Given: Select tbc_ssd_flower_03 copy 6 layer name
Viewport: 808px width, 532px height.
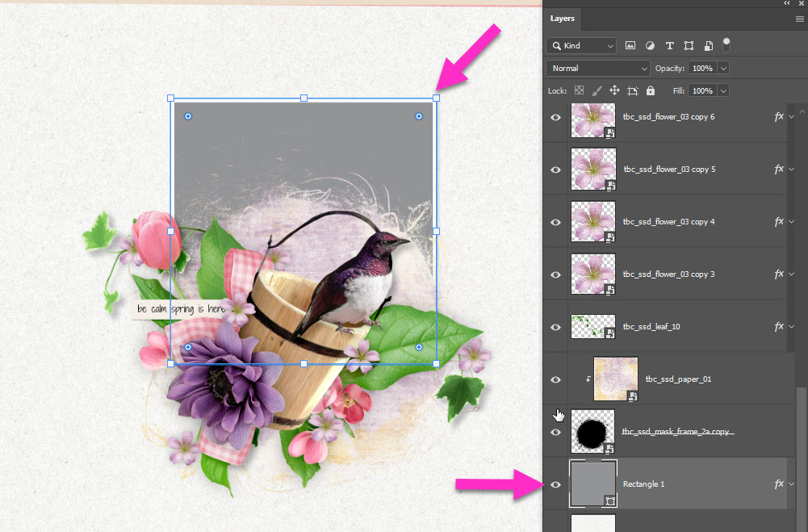Looking at the screenshot, I should (669, 117).
